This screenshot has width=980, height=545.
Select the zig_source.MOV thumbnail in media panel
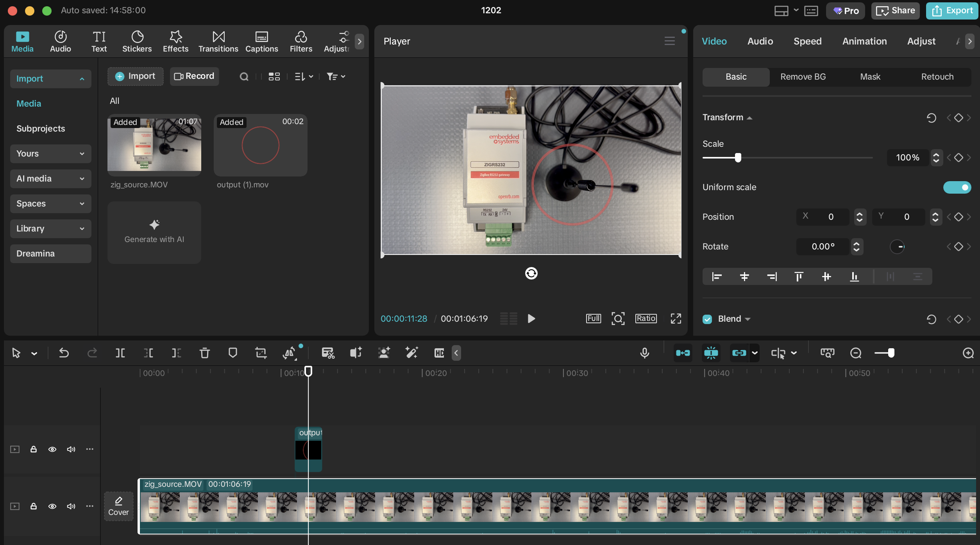[154, 145]
